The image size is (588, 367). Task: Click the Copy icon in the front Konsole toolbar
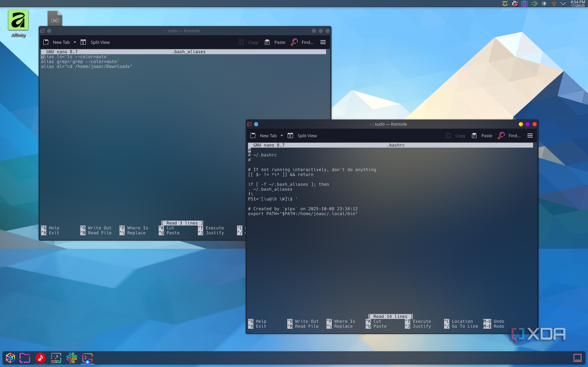448,136
